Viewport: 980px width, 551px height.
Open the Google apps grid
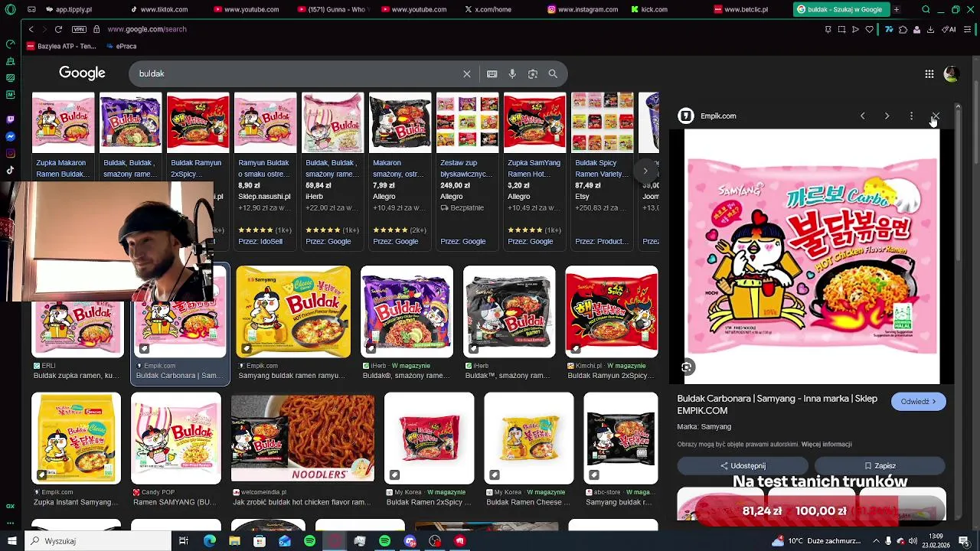pyautogui.click(x=929, y=74)
